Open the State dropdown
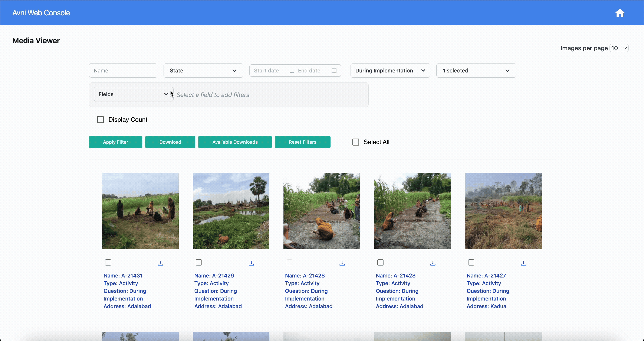This screenshot has width=644, height=341. [x=203, y=71]
